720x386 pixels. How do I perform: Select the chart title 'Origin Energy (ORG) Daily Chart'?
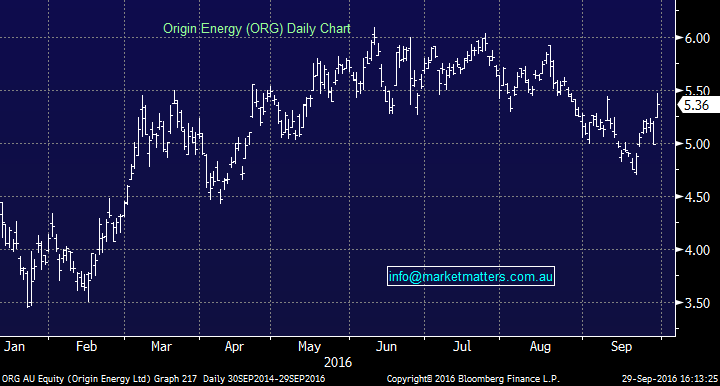[257, 28]
